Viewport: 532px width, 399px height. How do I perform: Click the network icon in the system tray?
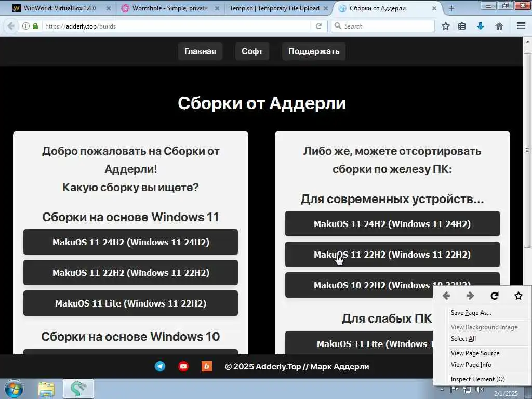[467, 390]
